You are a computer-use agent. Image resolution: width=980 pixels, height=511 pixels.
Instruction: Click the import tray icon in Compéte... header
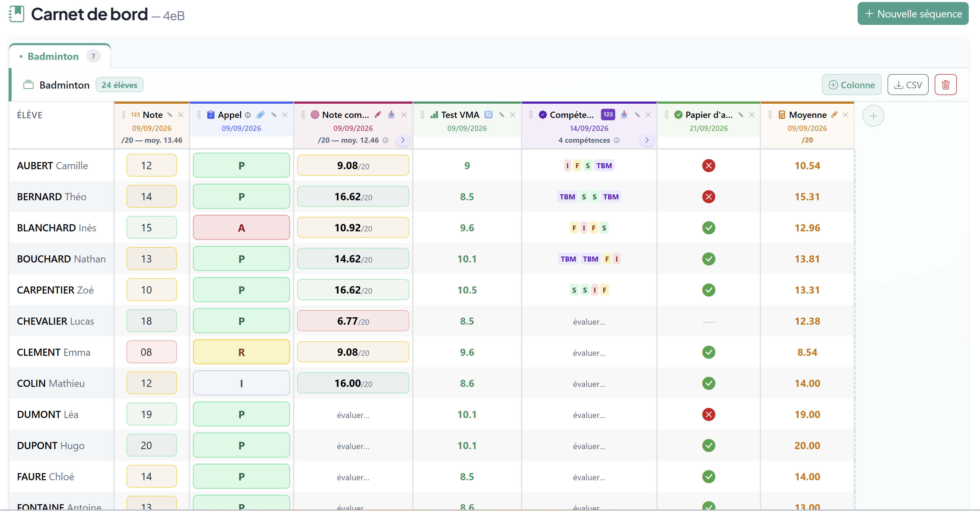pyautogui.click(x=624, y=115)
